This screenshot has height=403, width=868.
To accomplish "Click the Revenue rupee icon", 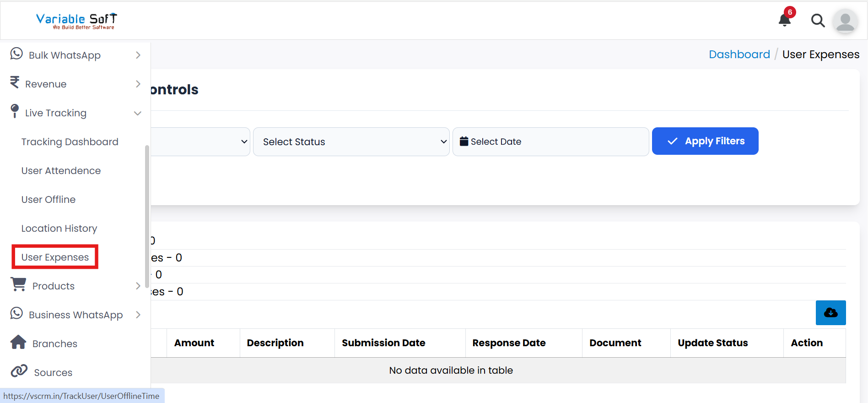I will (15, 82).
